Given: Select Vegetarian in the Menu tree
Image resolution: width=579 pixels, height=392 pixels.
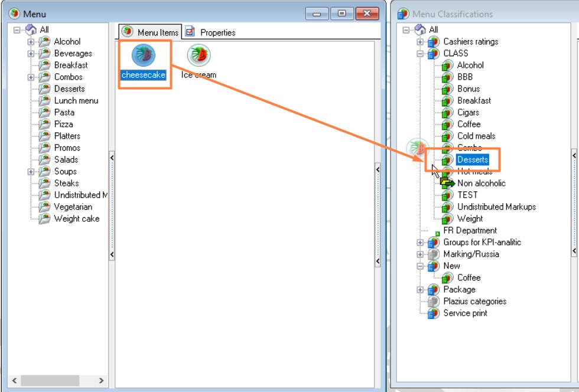Looking at the screenshot, I should pos(73,207).
